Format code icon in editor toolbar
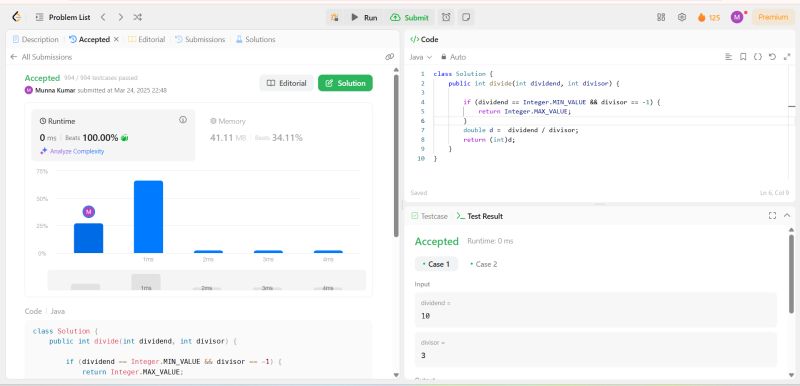 click(x=729, y=57)
